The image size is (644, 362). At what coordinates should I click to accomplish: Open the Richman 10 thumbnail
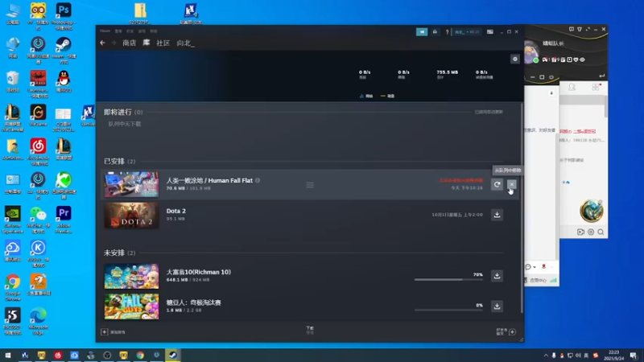pyautogui.click(x=131, y=276)
